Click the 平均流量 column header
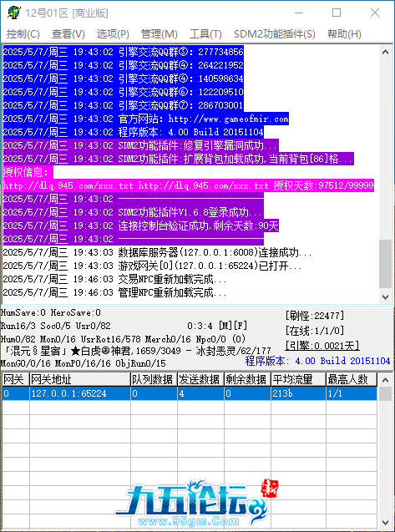The image size is (395, 532). point(299,379)
